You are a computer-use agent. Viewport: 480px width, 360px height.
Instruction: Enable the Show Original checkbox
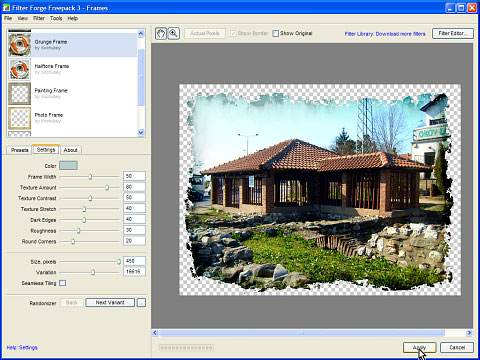pyautogui.click(x=276, y=33)
